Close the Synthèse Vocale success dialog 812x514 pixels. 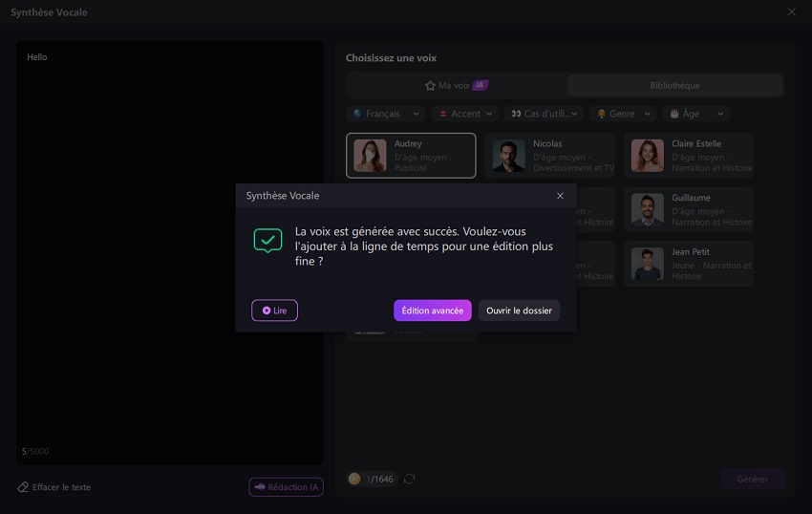(x=560, y=196)
